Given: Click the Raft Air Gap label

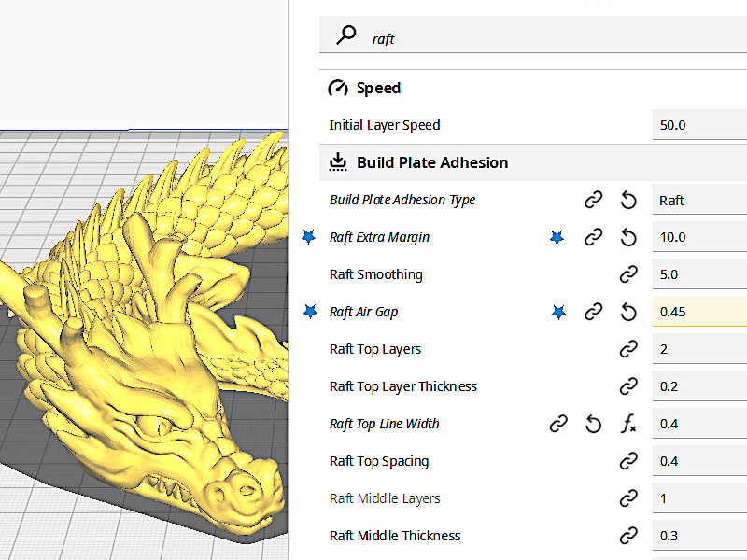Looking at the screenshot, I should (x=363, y=312).
